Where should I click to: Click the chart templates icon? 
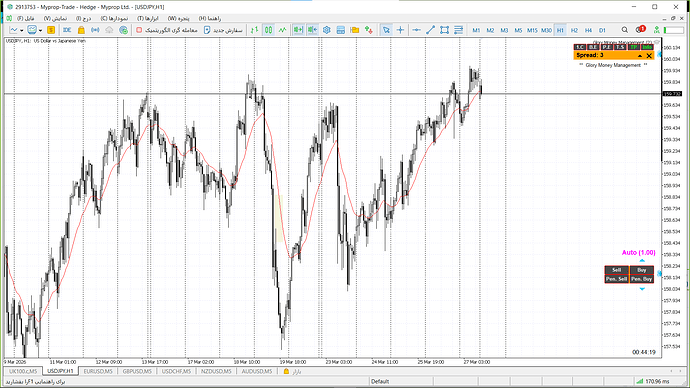pos(32,30)
